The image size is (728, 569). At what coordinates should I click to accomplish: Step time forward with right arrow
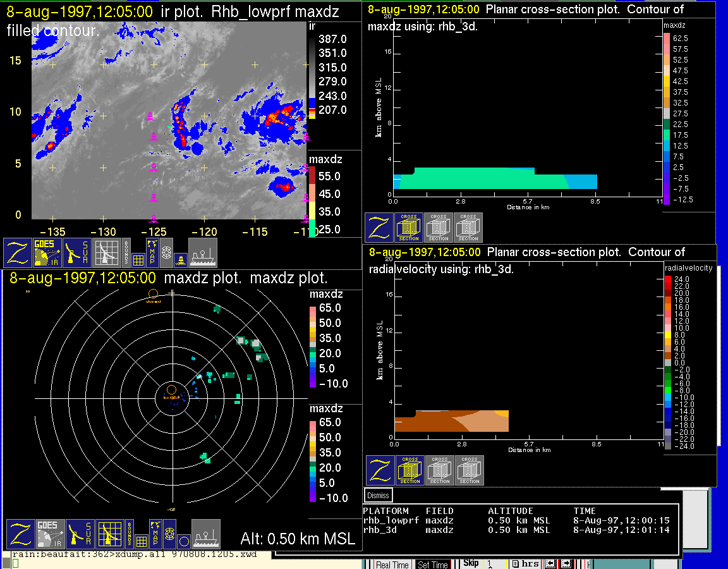coord(567,564)
